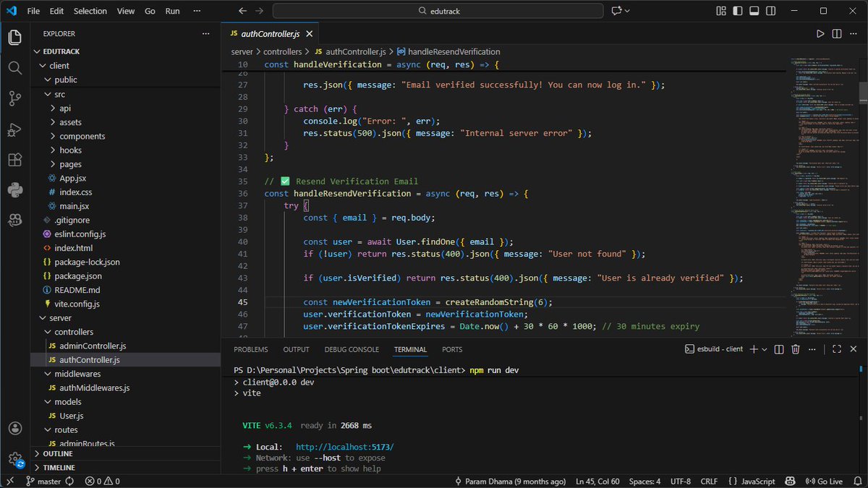Screen dimensions: 868x488
Task: Switch to the PROBLEMS panel tab
Action: 251,349
